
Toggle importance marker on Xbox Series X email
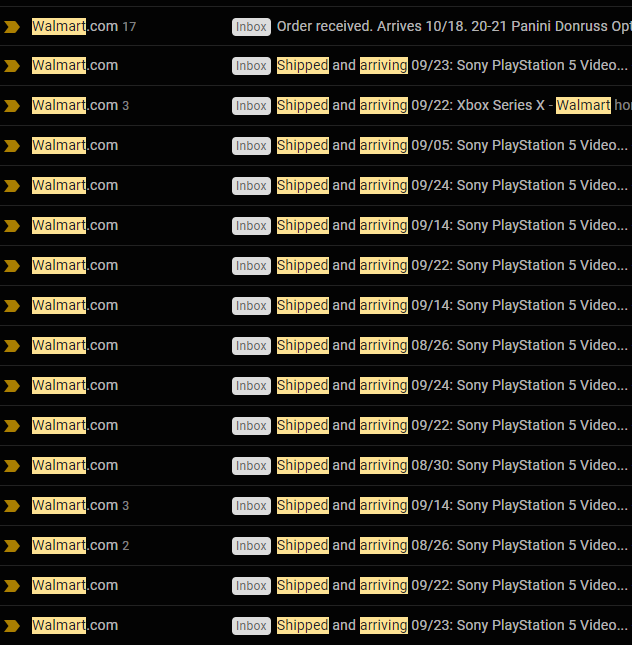coord(12,106)
